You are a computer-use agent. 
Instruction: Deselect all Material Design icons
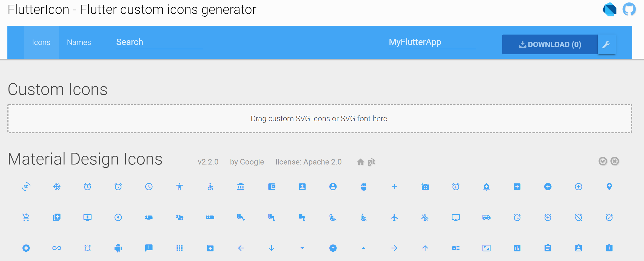(x=615, y=161)
